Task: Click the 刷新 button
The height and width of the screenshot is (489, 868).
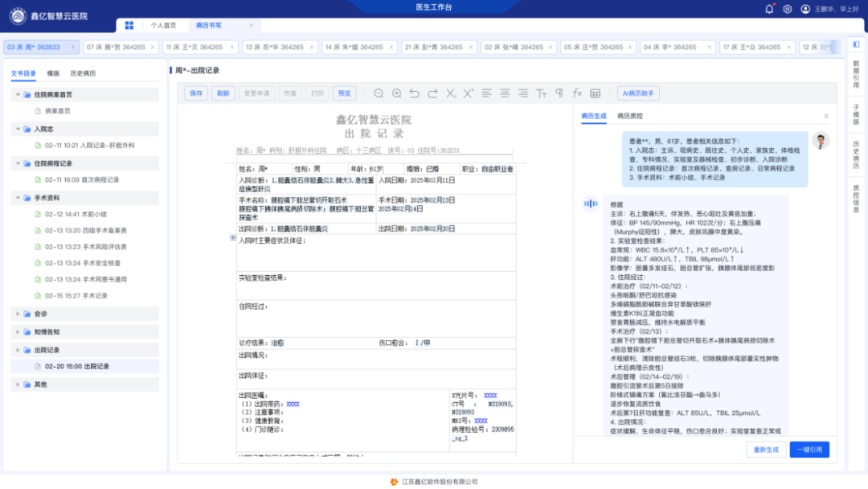Action: pyautogui.click(x=223, y=93)
